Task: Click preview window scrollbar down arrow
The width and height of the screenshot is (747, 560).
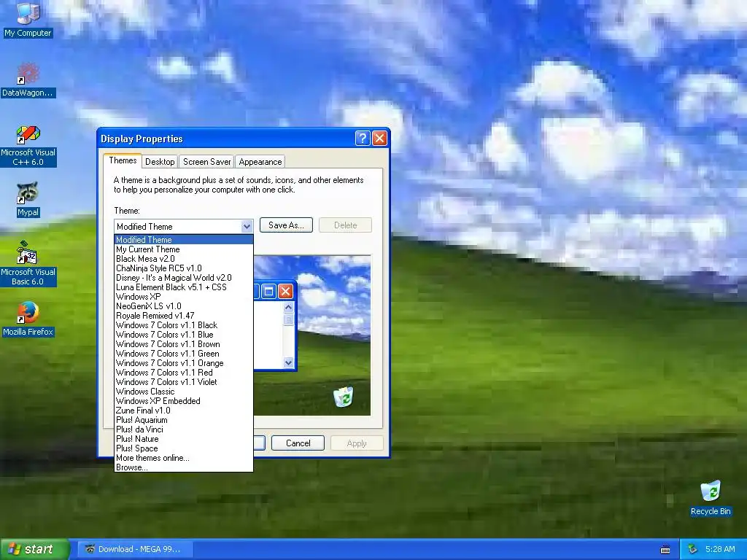Action: (x=288, y=363)
